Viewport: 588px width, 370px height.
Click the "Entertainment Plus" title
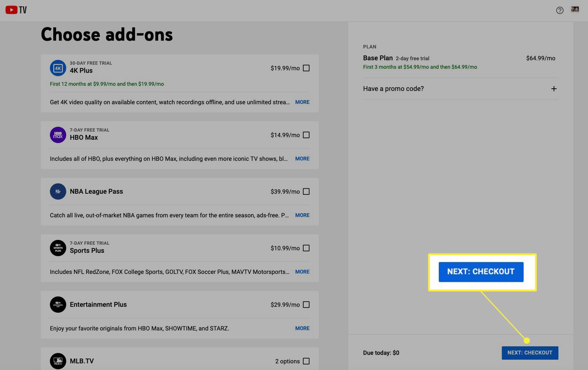98,305
